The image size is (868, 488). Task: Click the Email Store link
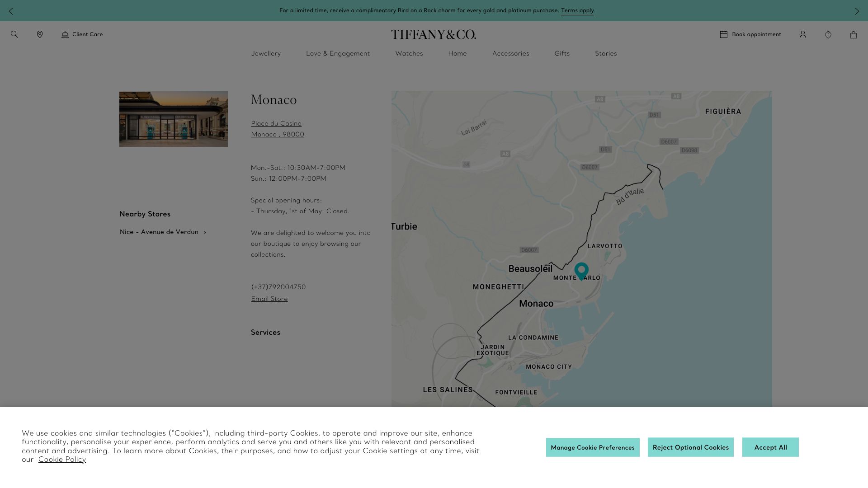pos(269,299)
